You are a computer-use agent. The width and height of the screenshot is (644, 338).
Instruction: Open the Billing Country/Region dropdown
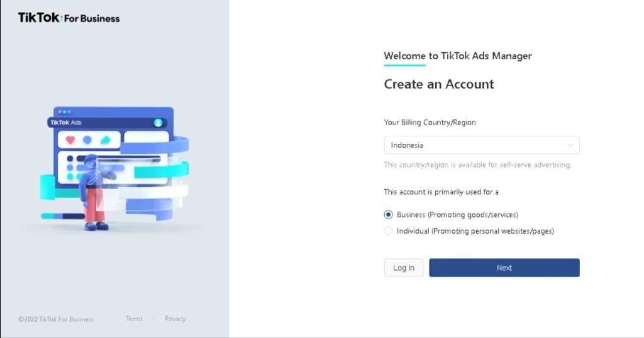pyautogui.click(x=481, y=145)
